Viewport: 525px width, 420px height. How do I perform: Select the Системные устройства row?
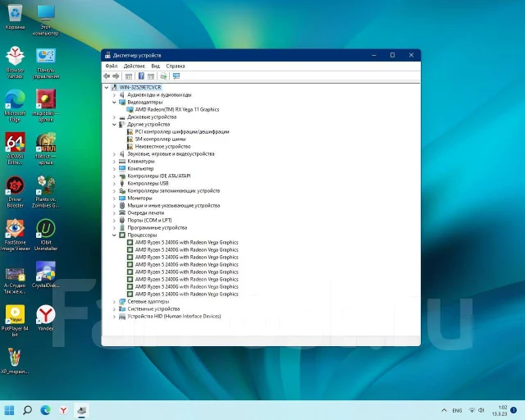pyautogui.click(x=153, y=308)
